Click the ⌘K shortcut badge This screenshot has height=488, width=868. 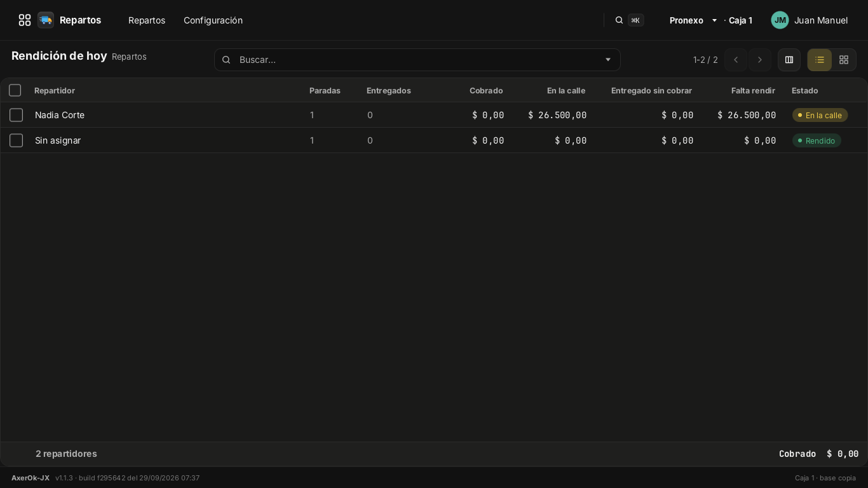click(635, 20)
